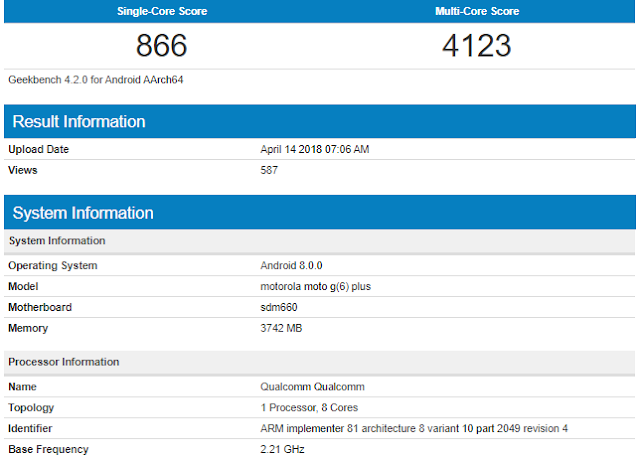Click the Motherboard label
Screen dimensions: 640x462
(x=40, y=307)
